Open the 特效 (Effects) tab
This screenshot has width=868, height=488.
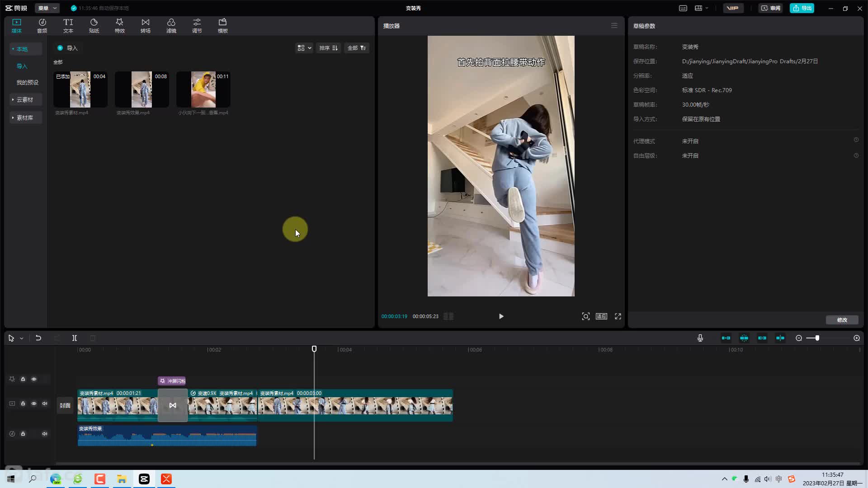120,26
